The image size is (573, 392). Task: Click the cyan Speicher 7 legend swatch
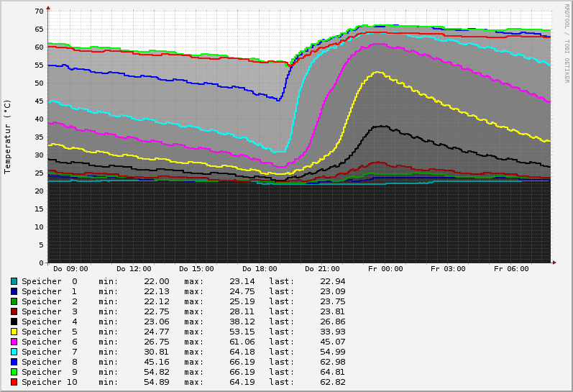point(14,352)
